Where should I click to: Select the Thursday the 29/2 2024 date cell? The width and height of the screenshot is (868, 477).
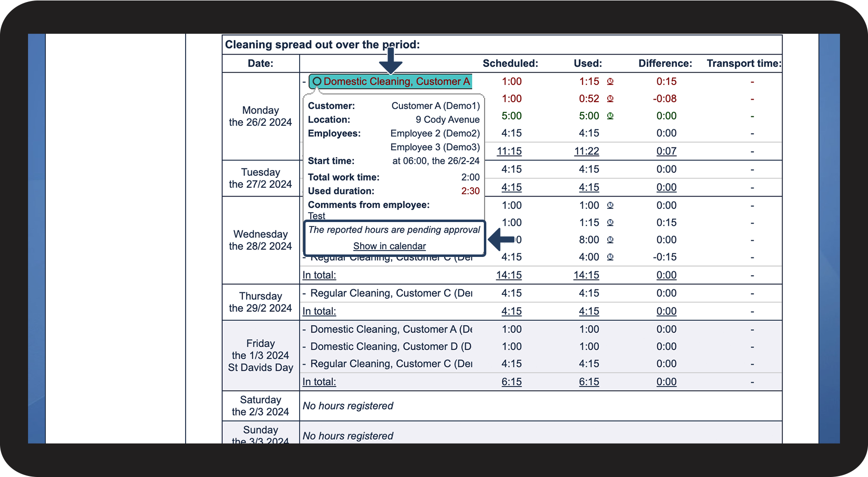261,302
